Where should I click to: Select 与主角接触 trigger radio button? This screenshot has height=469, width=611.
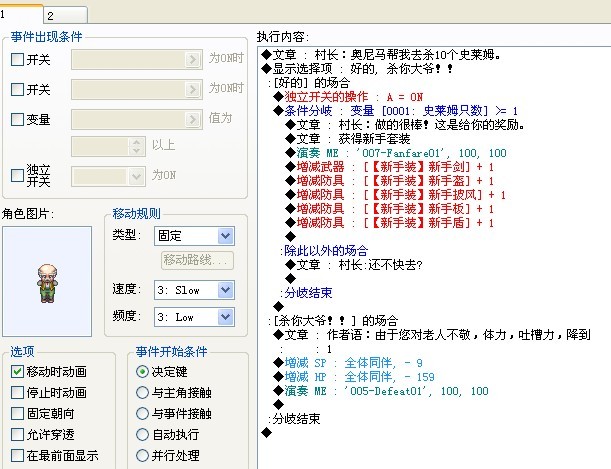pos(142,393)
